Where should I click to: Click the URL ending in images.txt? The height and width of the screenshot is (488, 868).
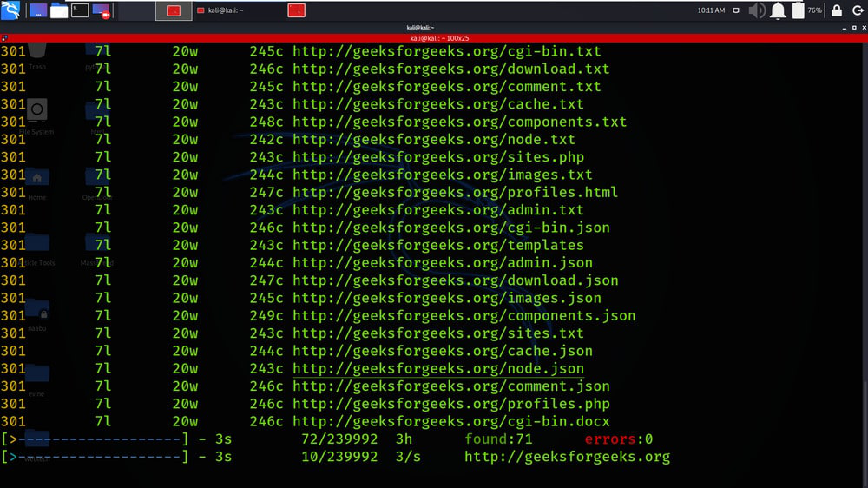(x=443, y=175)
